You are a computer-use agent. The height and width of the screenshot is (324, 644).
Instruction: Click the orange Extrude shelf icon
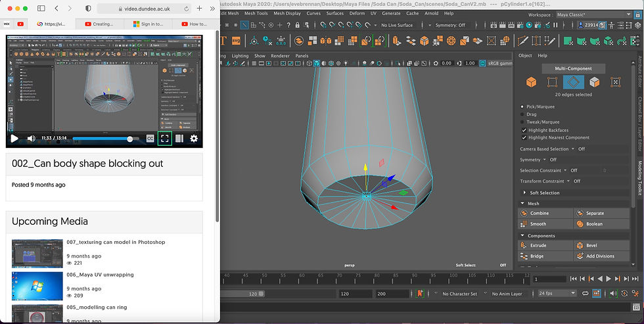coord(397,41)
